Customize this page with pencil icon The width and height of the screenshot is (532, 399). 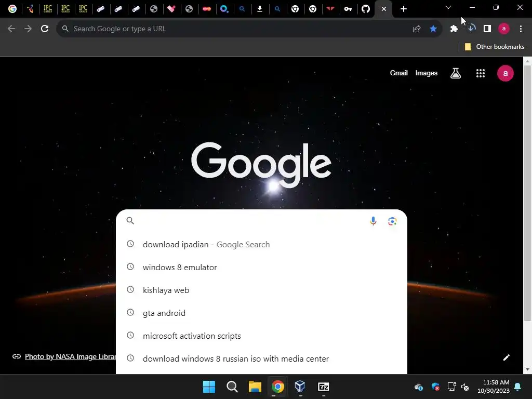click(x=506, y=357)
